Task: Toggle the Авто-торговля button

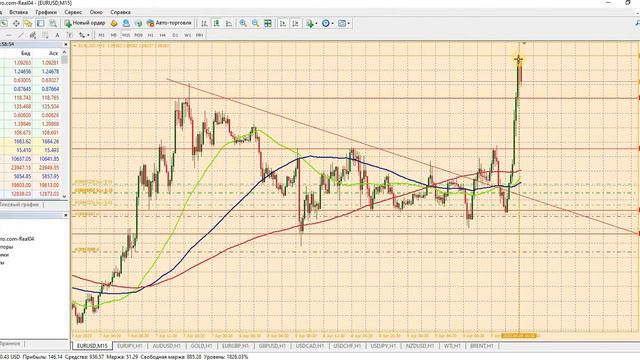Action: pyautogui.click(x=169, y=23)
